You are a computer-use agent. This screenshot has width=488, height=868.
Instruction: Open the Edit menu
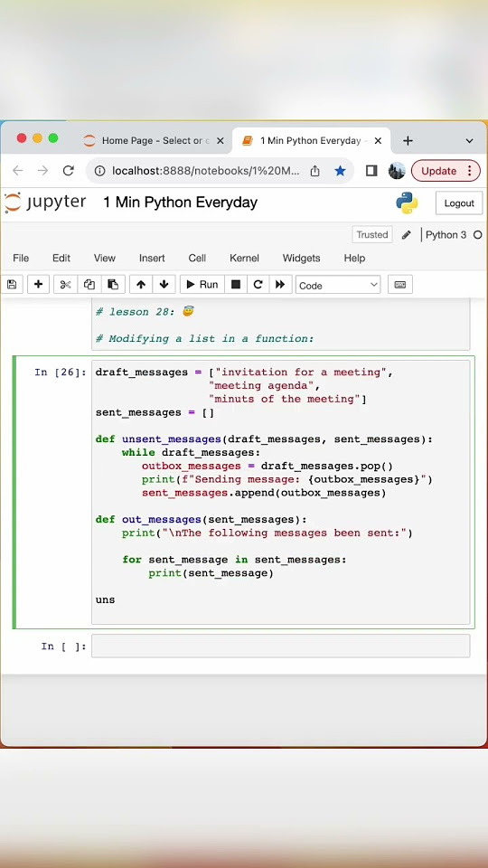(x=61, y=258)
